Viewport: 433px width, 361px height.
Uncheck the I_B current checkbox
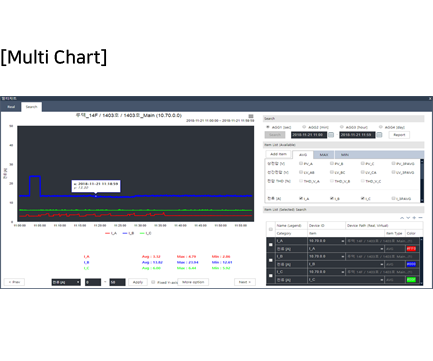pos(332,198)
